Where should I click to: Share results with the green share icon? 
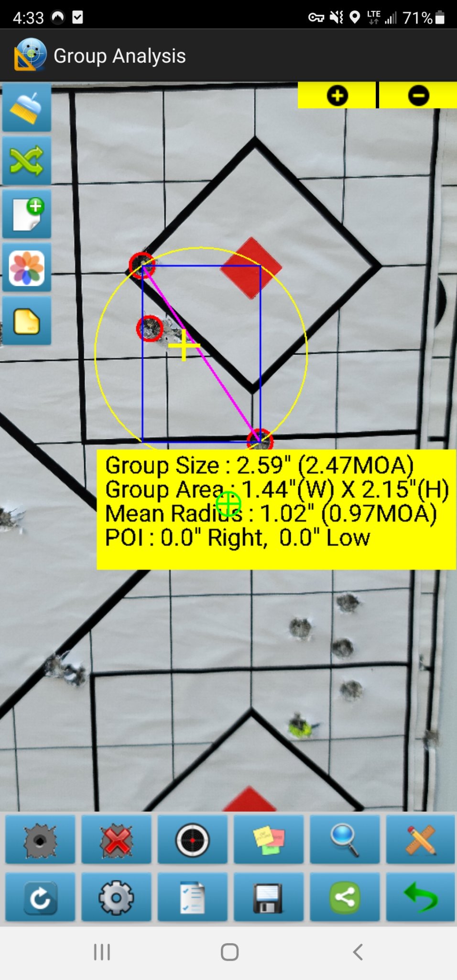[x=345, y=897]
